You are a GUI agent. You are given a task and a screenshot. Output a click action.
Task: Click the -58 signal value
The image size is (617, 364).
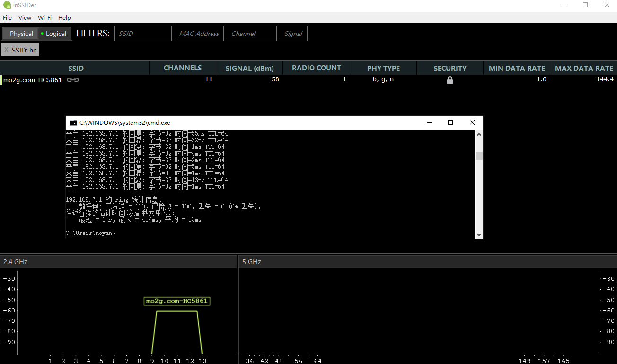(273, 79)
